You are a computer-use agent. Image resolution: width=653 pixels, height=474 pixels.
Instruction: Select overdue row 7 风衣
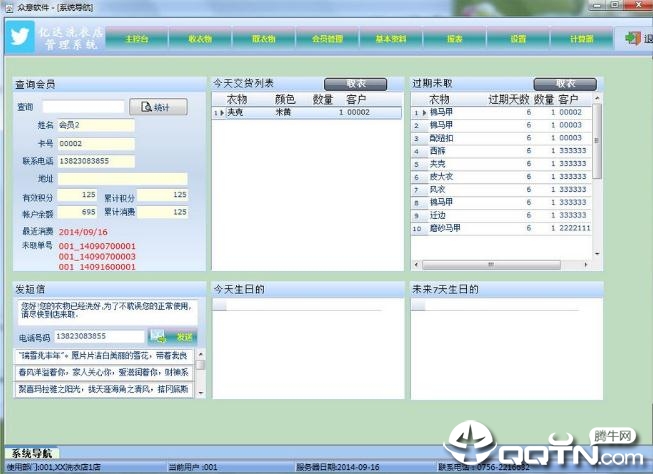[x=501, y=190]
